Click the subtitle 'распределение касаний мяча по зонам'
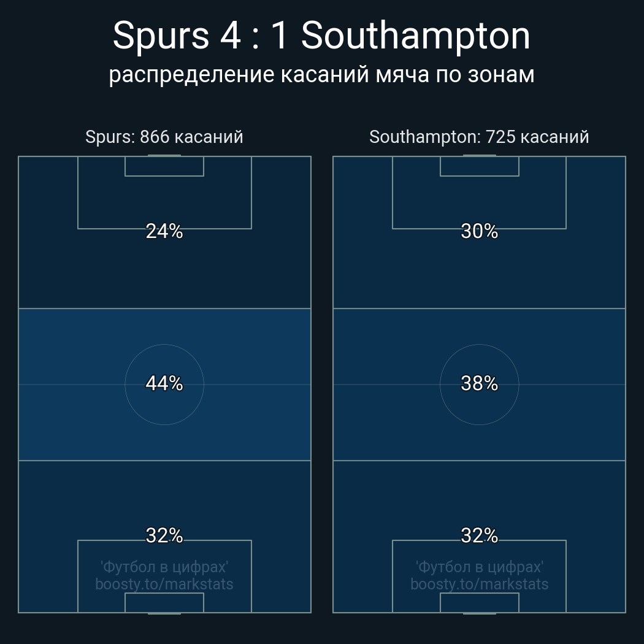 point(321,74)
